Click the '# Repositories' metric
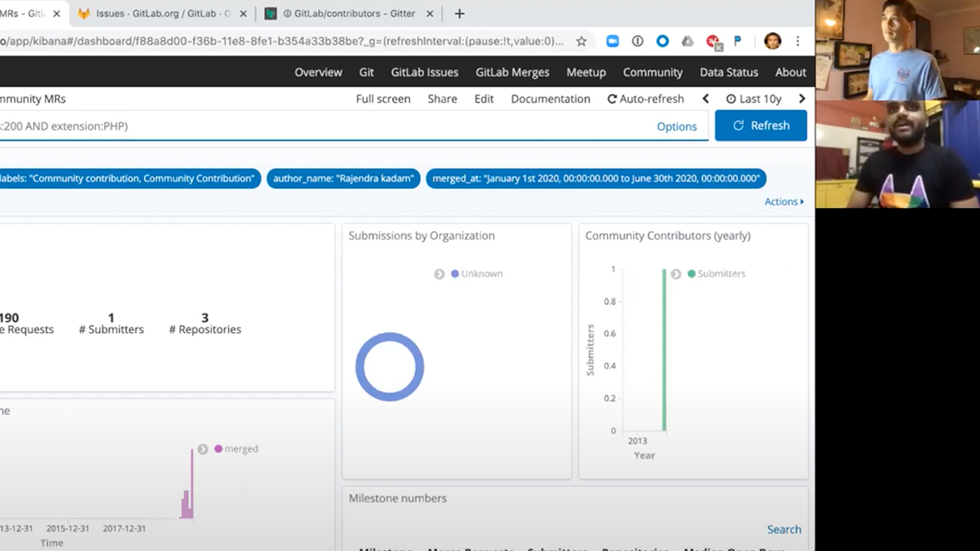980x551 pixels. (x=205, y=324)
